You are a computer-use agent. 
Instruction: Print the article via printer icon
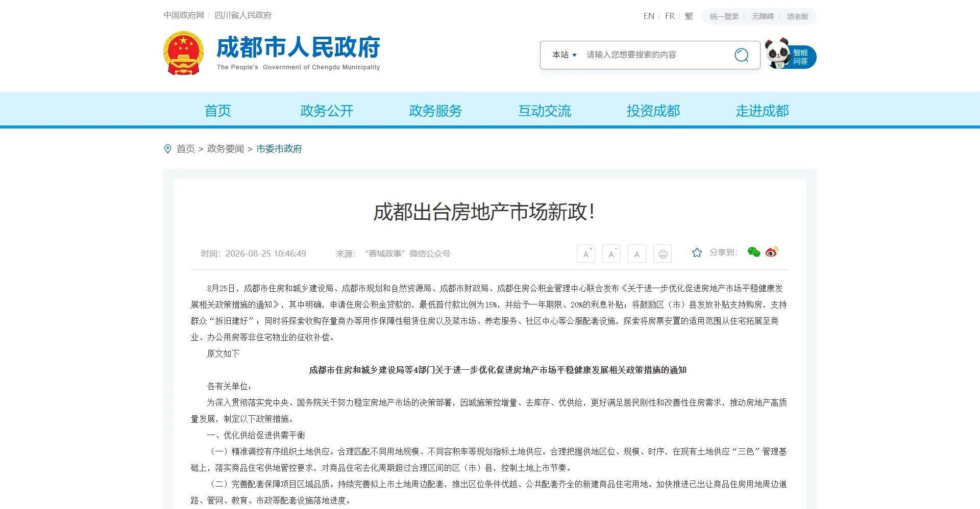coord(663,253)
